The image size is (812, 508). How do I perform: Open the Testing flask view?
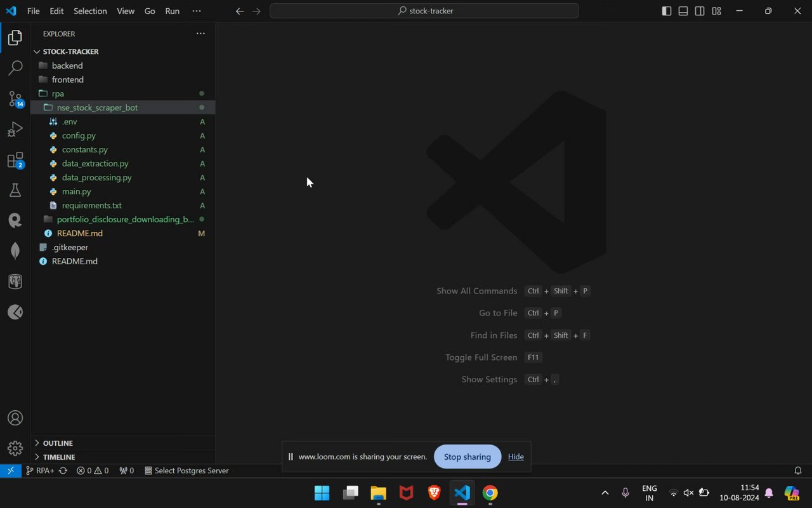click(15, 190)
